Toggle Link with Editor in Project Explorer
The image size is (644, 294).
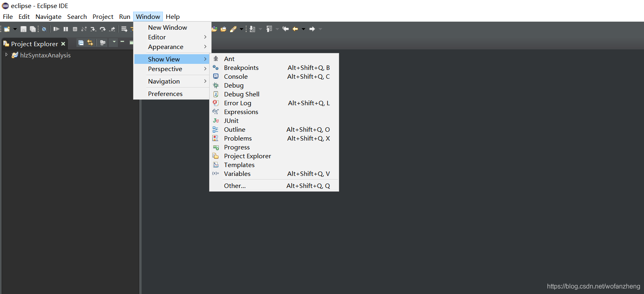coord(90,43)
